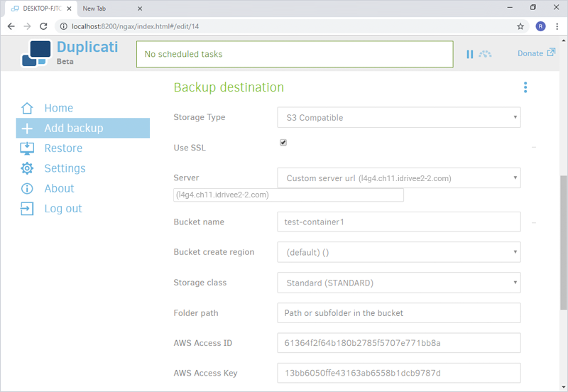Click the AWS Access Key field
Image resolution: width=568 pixels, height=392 pixels.
point(399,373)
